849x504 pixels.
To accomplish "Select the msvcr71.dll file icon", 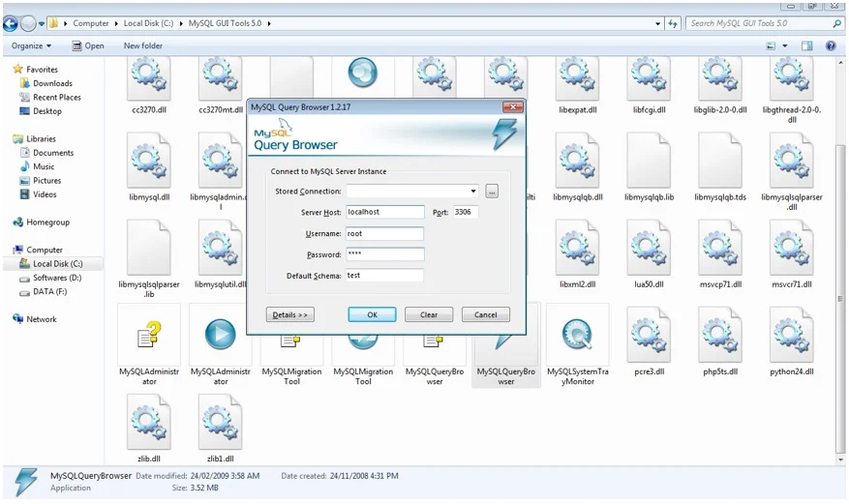I will (792, 248).
